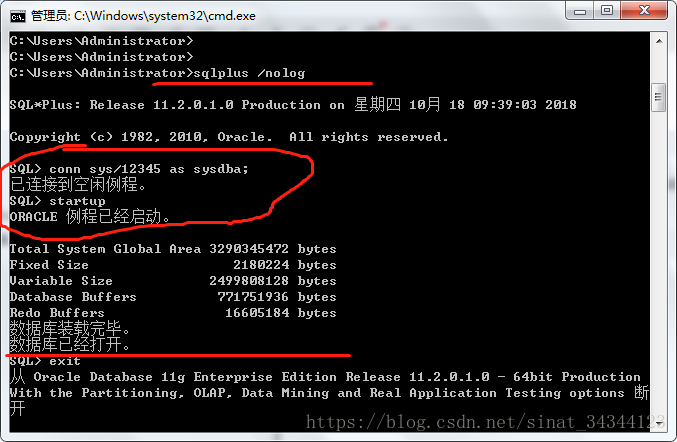
Task: Click the 'Oracle Database 11g Enterprise Edition' line
Action: 325,377
